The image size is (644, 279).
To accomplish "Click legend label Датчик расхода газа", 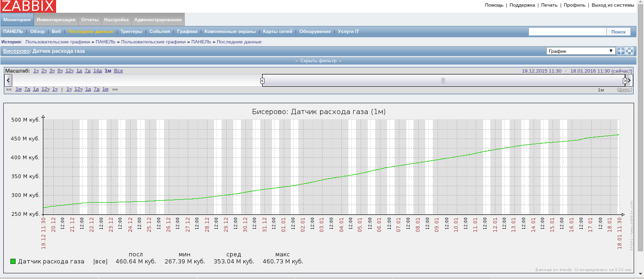I will (x=51, y=261).
